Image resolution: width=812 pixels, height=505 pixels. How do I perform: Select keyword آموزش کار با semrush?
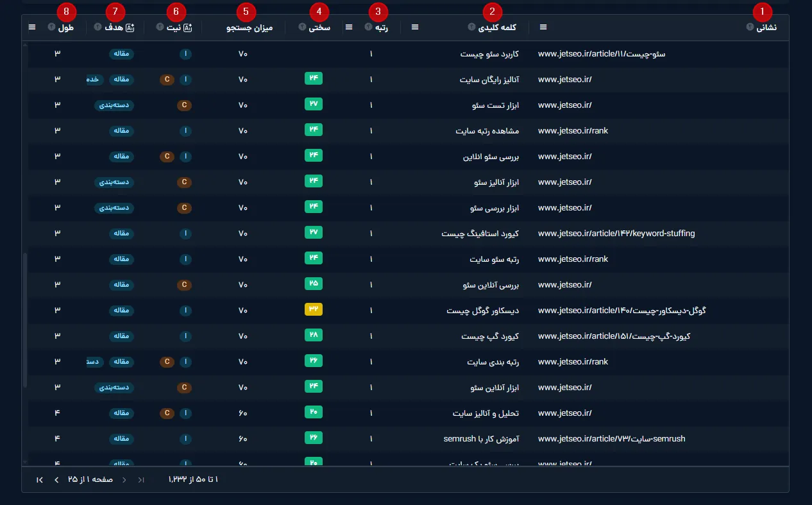[482, 439]
